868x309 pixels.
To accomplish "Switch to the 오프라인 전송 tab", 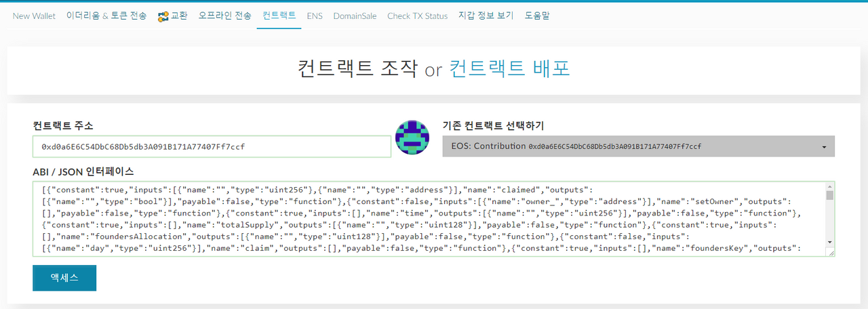I will click(x=224, y=16).
